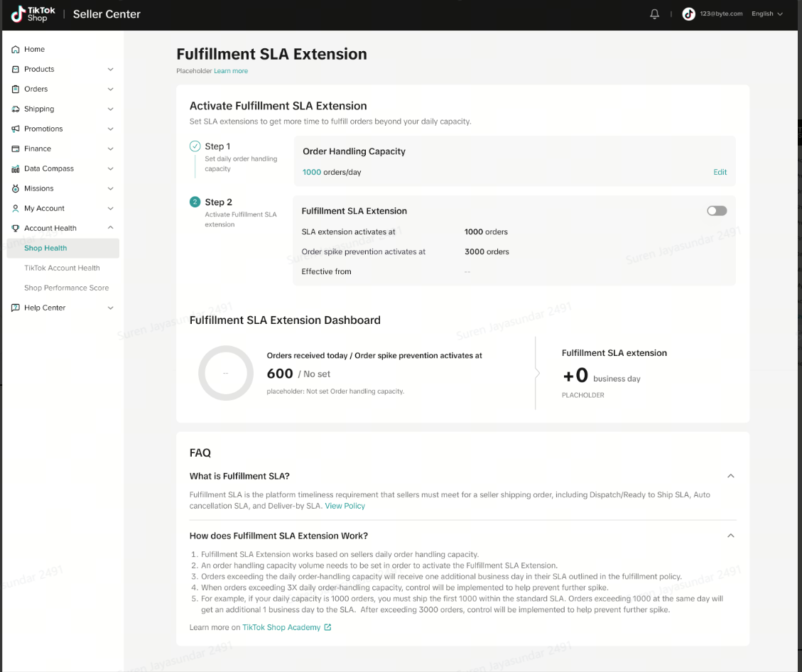The width and height of the screenshot is (802, 672).
Task: Expand the Products menu chevron
Action: point(110,70)
